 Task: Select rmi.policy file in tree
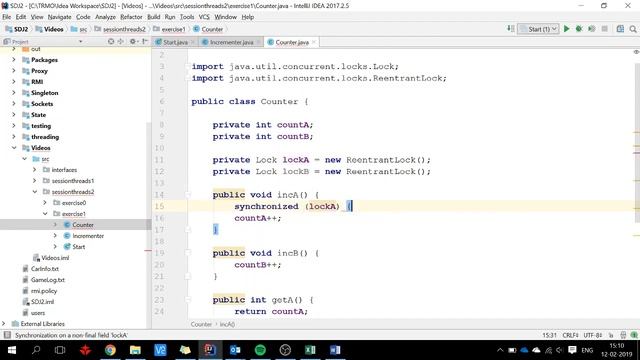(44, 291)
